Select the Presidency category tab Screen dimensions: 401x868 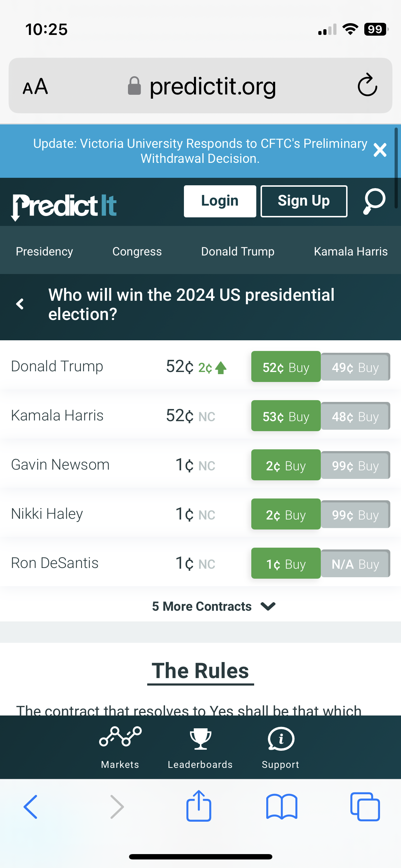[x=45, y=252]
